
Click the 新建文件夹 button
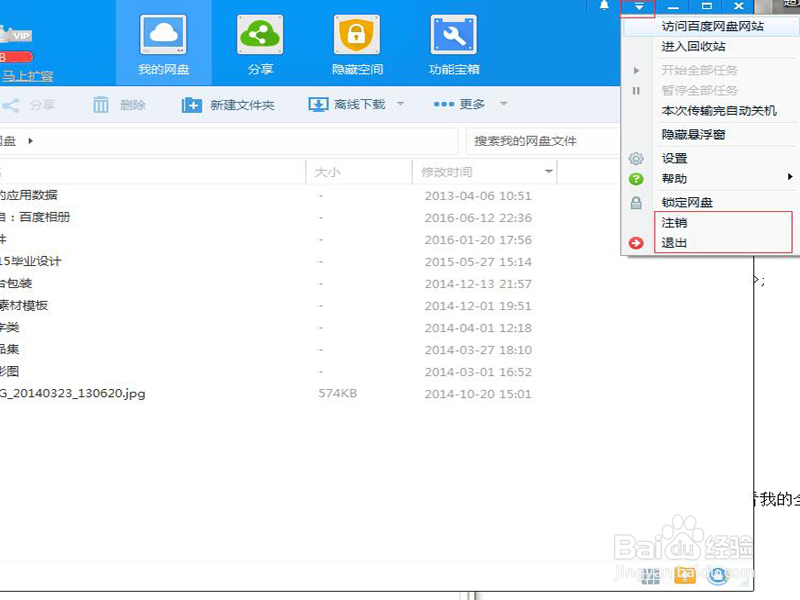(229, 105)
